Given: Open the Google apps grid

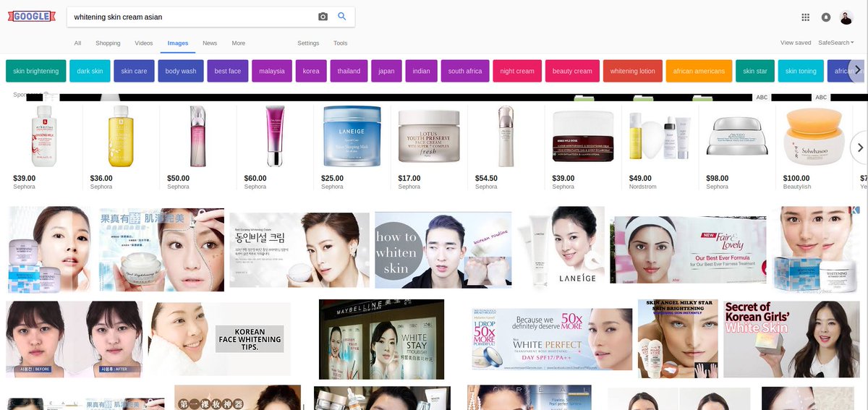Looking at the screenshot, I should coord(806,17).
